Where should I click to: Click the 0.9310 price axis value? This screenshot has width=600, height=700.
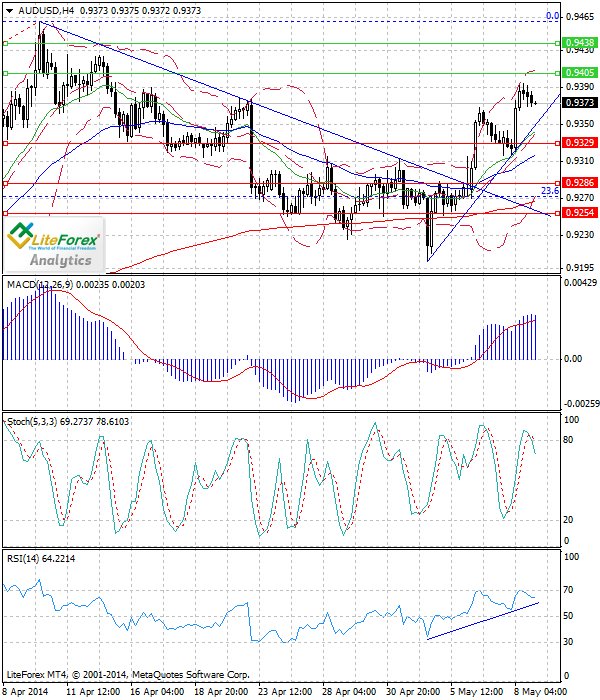pyautogui.click(x=580, y=161)
